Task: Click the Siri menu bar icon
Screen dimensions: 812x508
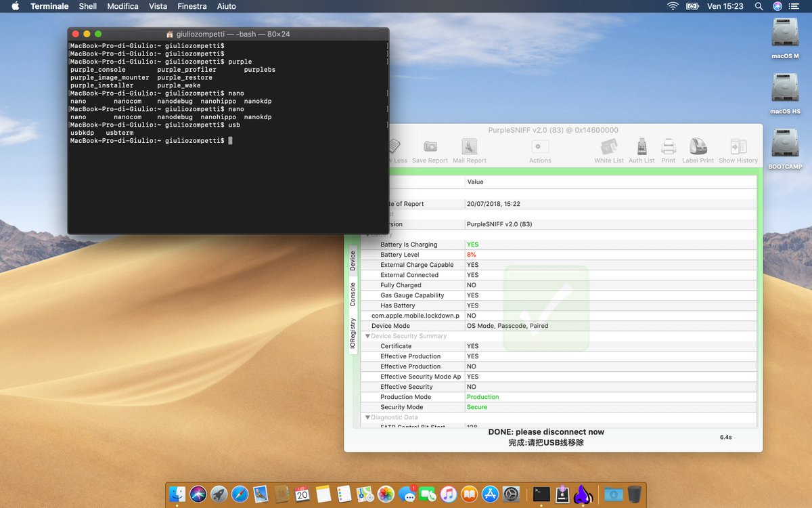Action: 777,6
